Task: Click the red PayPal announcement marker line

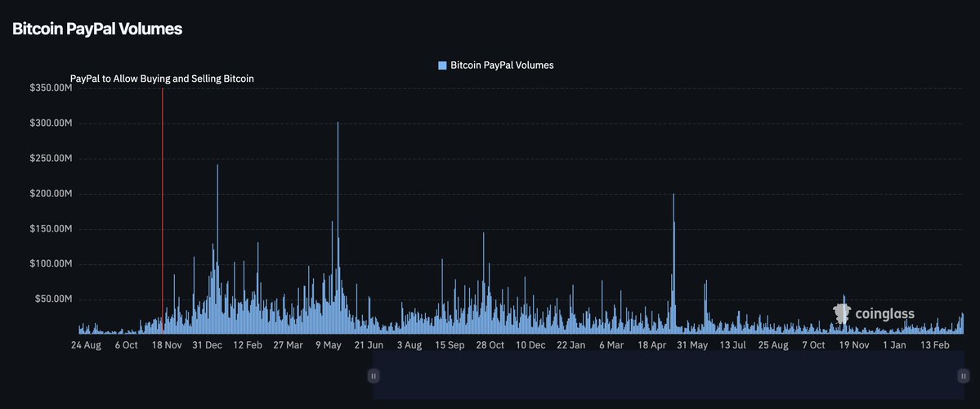Action: point(163,211)
